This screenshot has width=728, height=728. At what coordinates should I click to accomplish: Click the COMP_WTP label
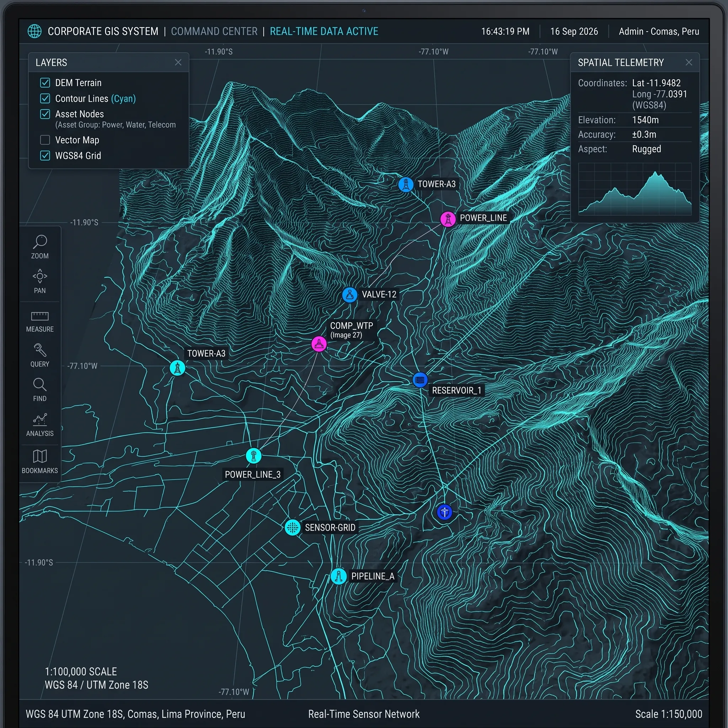coord(352,326)
